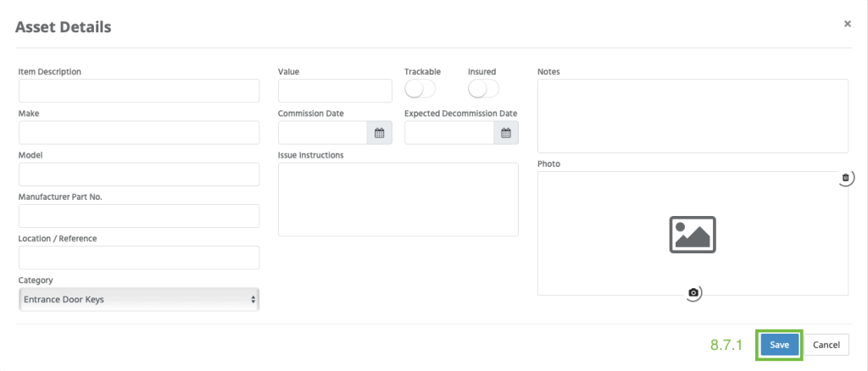Expand the Category dropdown
This screenshot has width=868, height=371.
(139, 299)
